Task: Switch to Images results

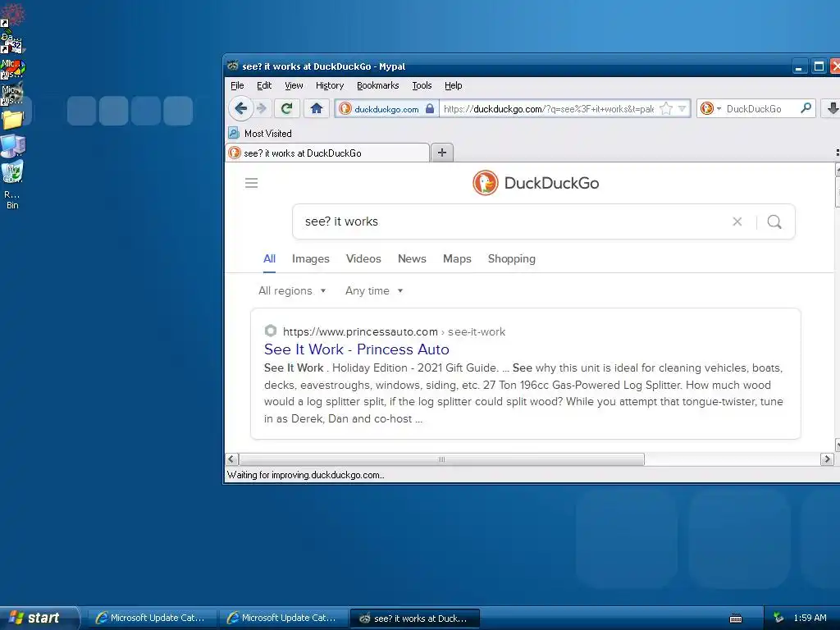Action: pos(311,258)
